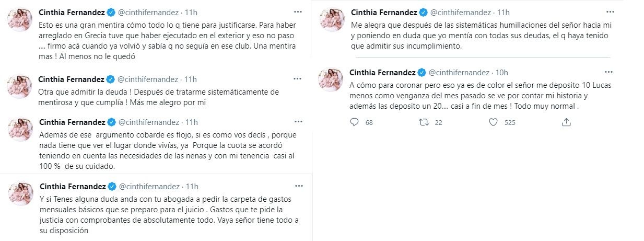Open three-dot menu on "Y si Tenes alguna duda" tweet
644x241 pixels.
click(x=297, y=186)
